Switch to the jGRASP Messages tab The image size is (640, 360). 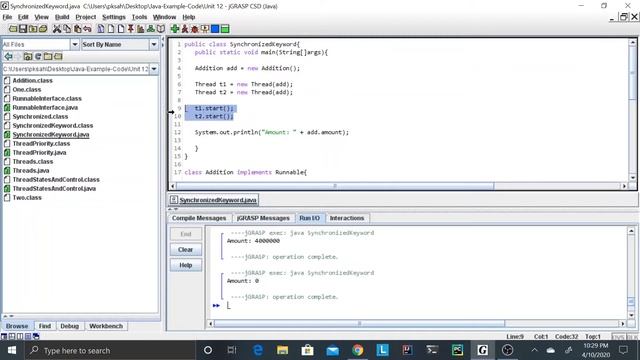coord(263,218)
